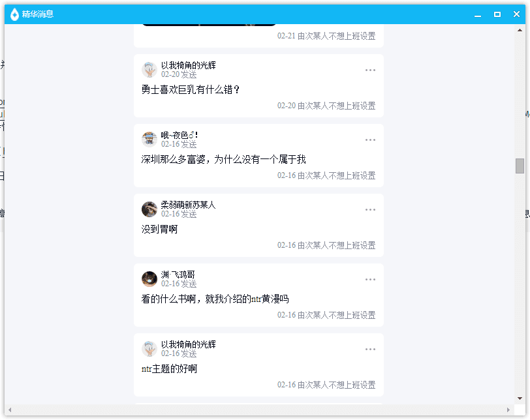Open more options for 没到胃啊 message
The height and width of the screenshot is (420, 530).
pos(370,209)
